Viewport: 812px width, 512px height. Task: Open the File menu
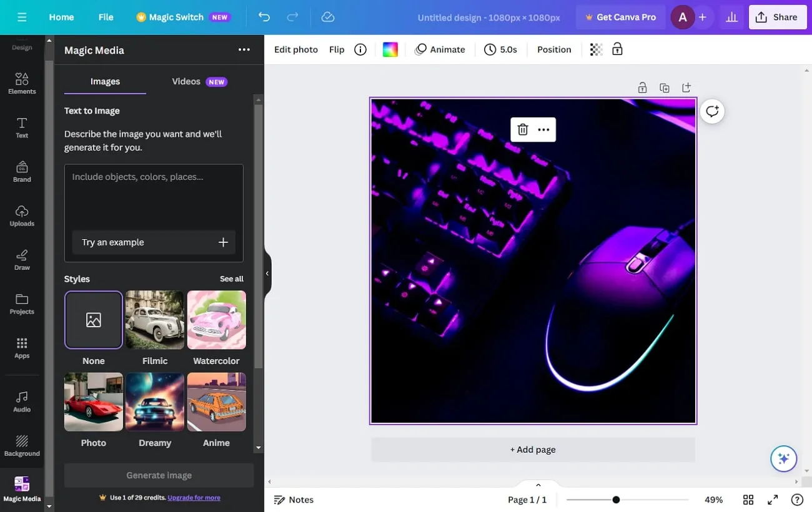[x=106, y=17]
